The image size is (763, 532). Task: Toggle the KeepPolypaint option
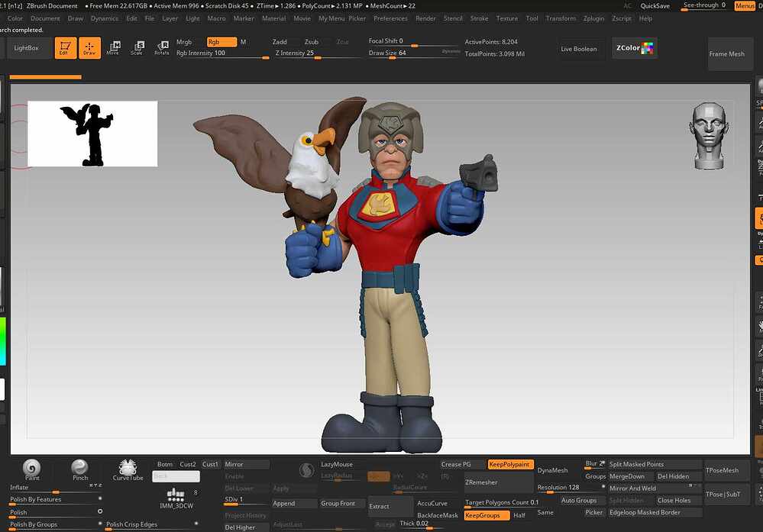point(510,464)
